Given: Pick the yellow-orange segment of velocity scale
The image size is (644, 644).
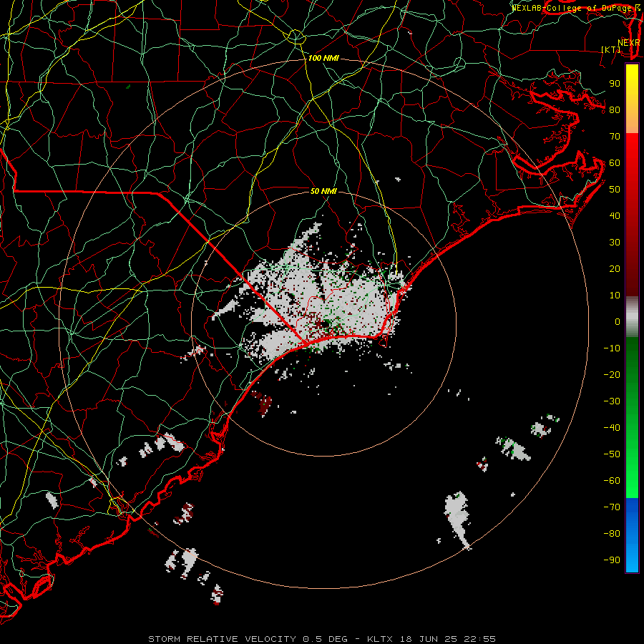Looking at the screenshot, I should [x=632, y=99].
